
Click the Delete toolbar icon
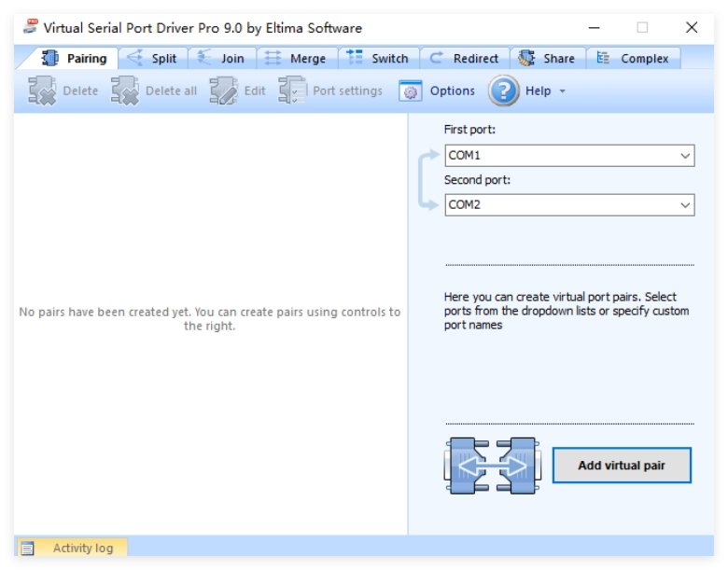(x=42, y=90)
